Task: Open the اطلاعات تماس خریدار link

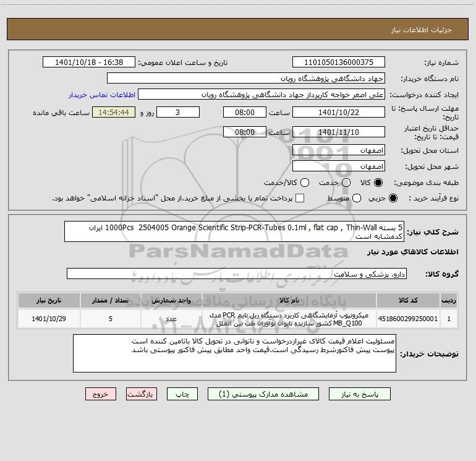Action: coord(102,95)
